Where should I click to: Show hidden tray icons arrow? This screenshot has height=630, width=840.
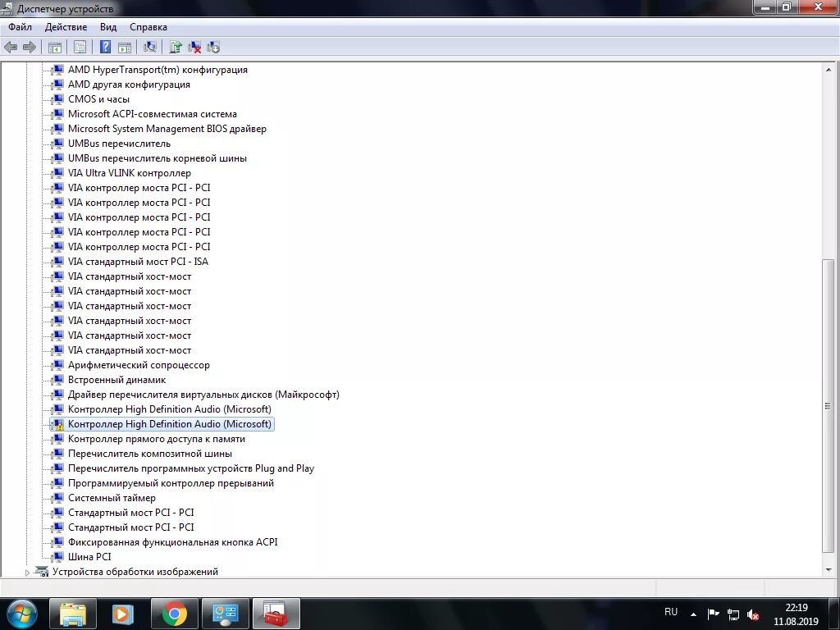click(x=693, y=614)
